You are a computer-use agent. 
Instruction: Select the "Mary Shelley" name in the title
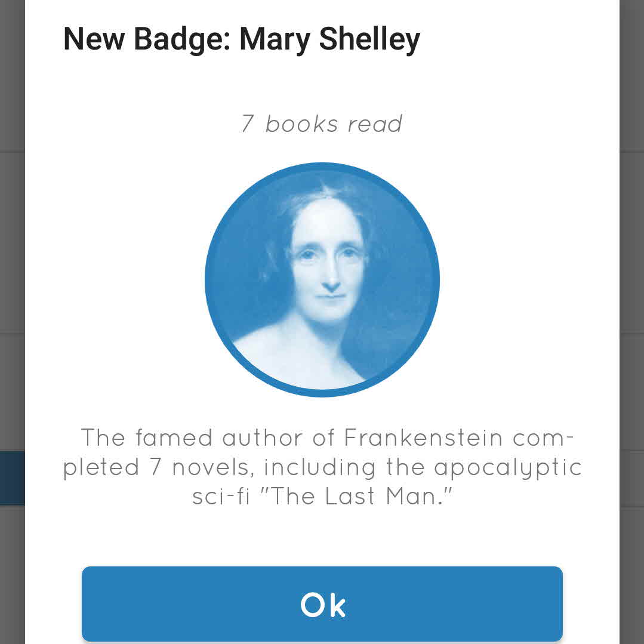coord(329,39)
